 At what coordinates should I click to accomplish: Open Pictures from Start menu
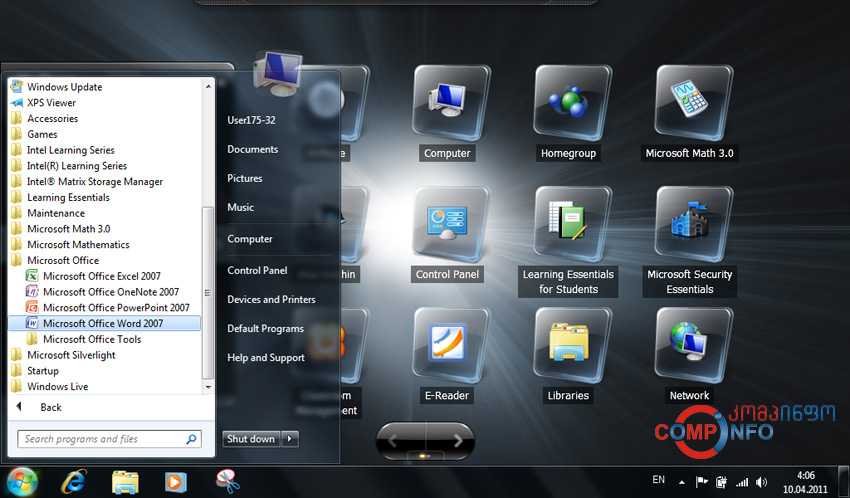coord(244,178)
